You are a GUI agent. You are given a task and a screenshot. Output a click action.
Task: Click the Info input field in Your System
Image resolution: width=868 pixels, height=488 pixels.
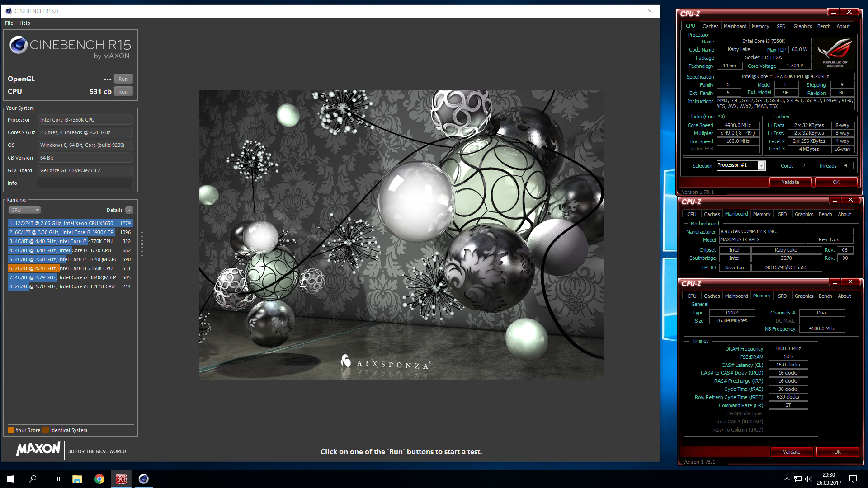click(85, 183)
